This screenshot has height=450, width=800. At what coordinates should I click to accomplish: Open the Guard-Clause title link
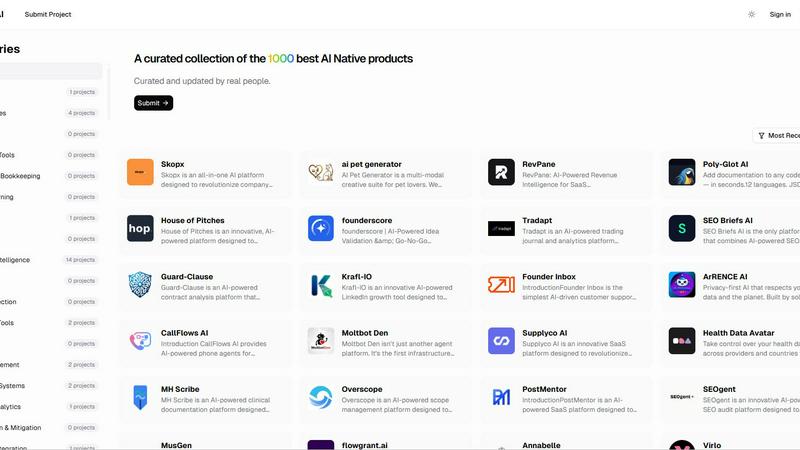point(187,277)
